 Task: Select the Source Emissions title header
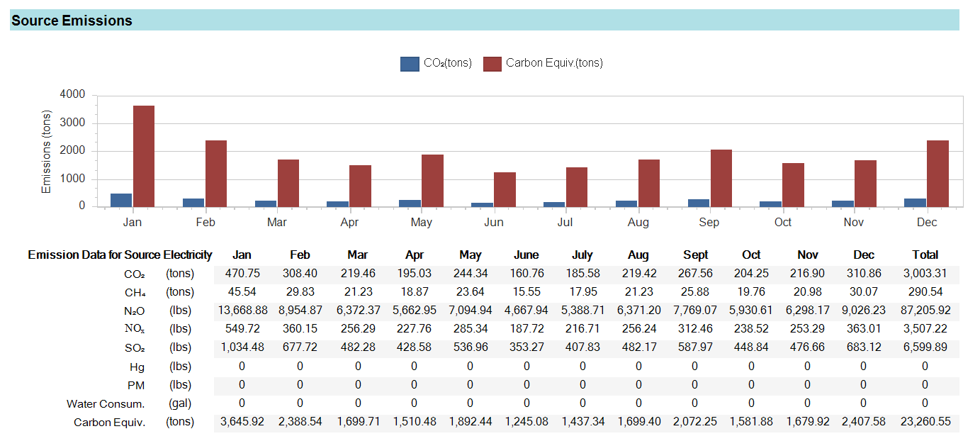tap(72, 20)
